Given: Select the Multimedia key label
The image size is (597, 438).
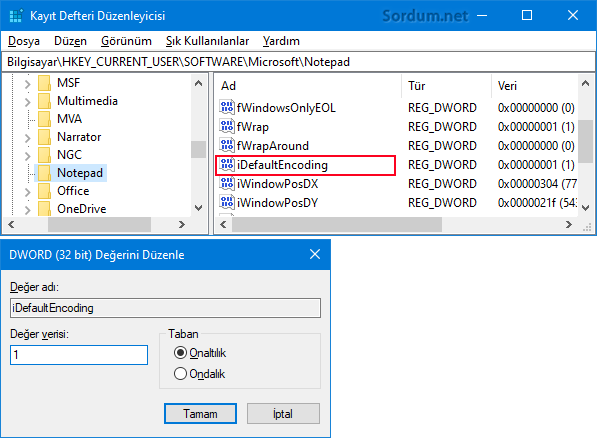Looking at the screenshot, I should click(x=87, y=101).
